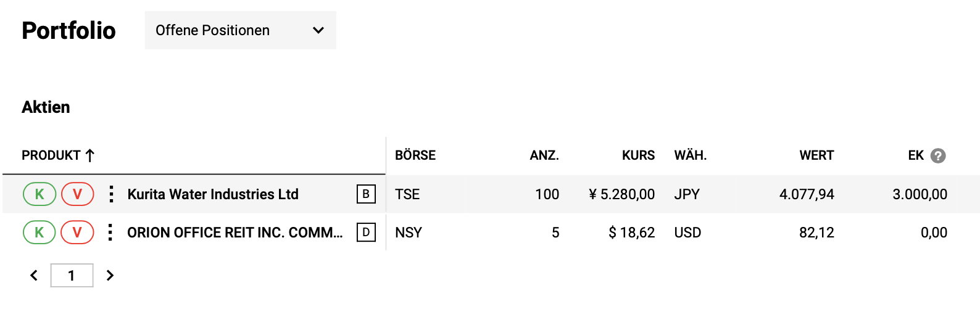The width and height of the screenshot is (980, 317).
Task: Click the page number input field
Action: 72,275
